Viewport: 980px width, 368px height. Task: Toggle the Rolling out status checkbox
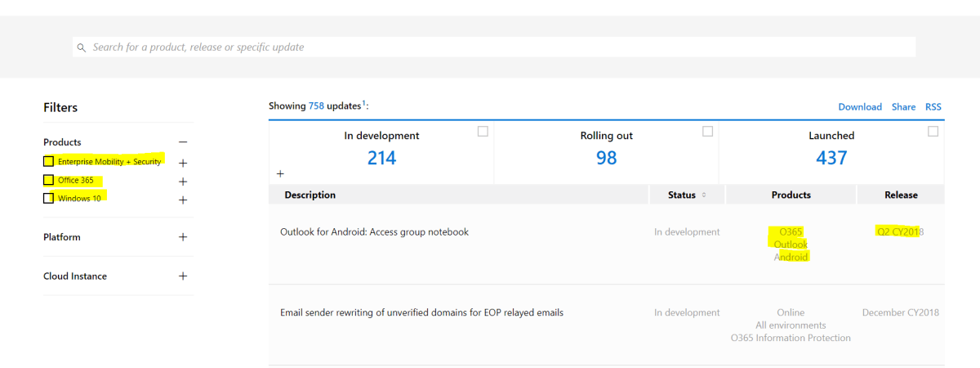pyautogui.click(x=707, y=132)
